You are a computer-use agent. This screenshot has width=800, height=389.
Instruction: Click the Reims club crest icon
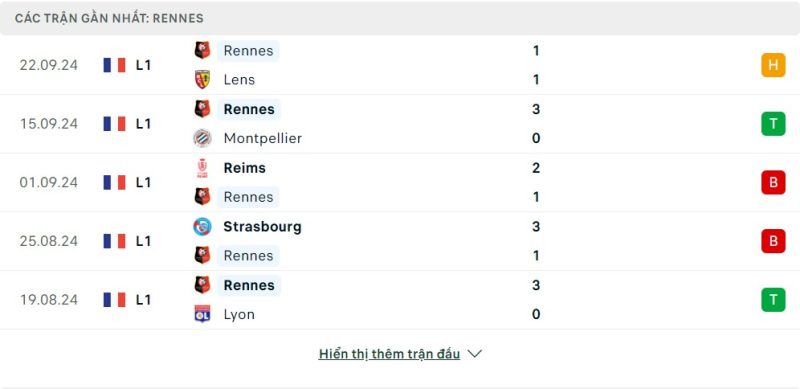pyautogui.click(x=203, y=168)
